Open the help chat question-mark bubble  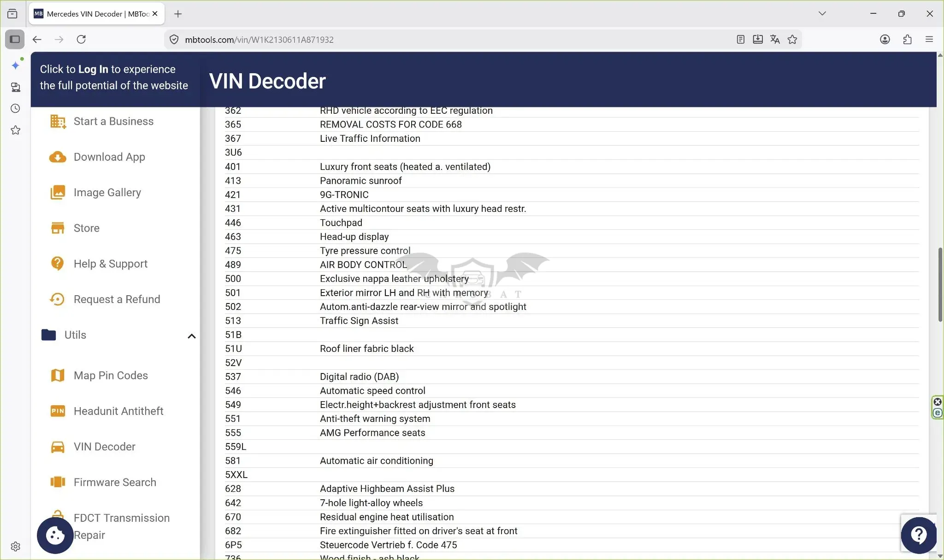919,535
